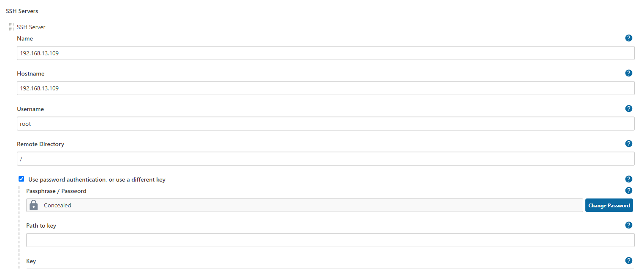Uncheck Use password authentication checkbox
Viewport: 644px width, 269px height.
22,179
